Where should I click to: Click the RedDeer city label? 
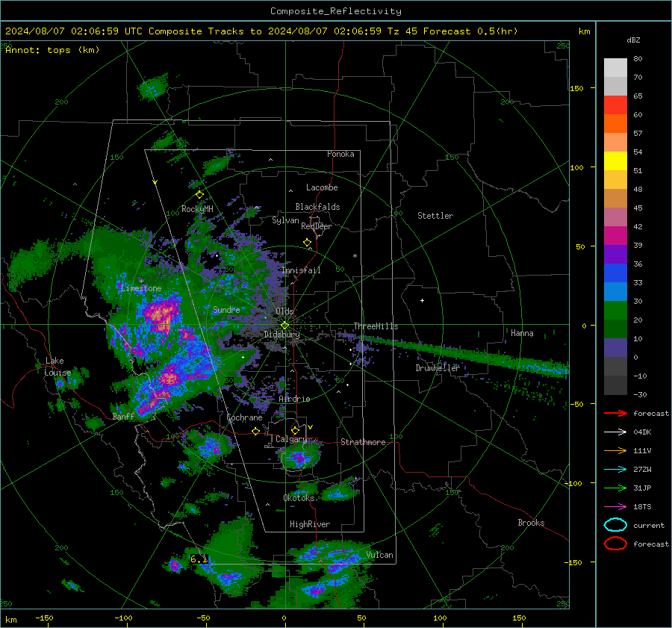click(317, 226)
